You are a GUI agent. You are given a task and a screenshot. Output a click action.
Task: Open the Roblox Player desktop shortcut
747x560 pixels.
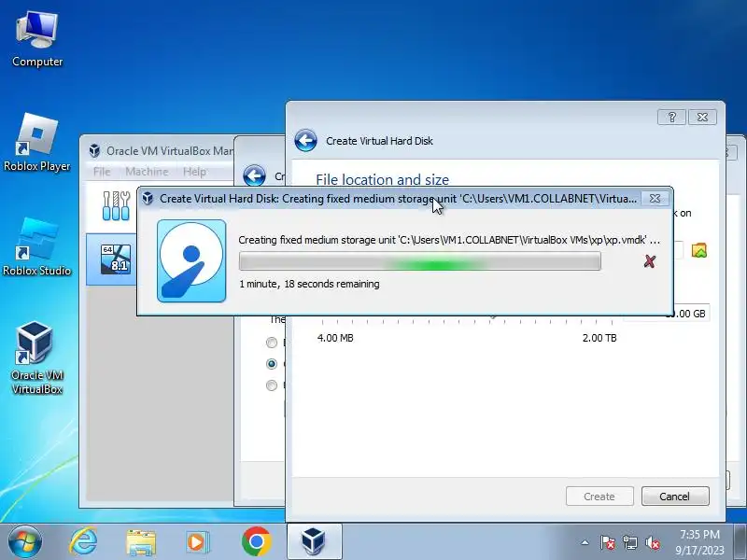37,142
